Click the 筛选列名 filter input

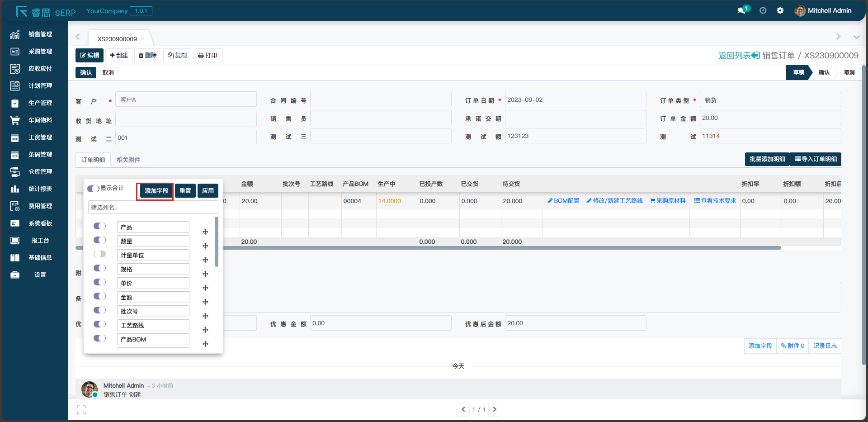153,208
